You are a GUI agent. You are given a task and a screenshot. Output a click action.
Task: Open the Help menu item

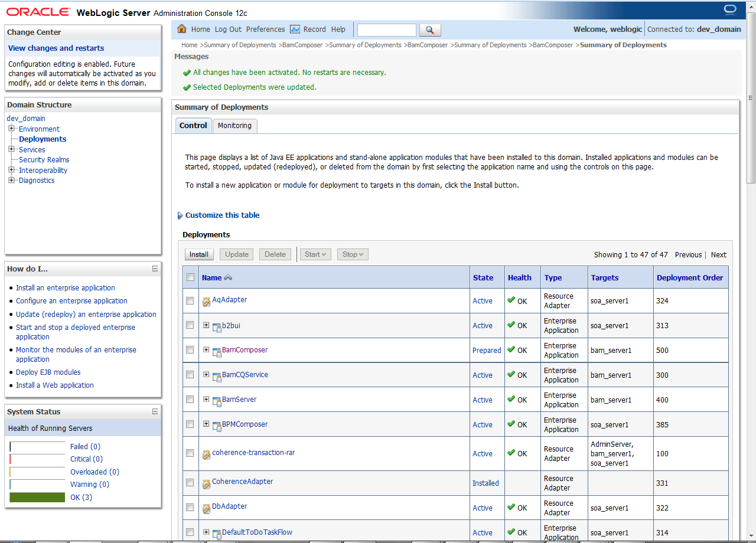pos(338,29)
